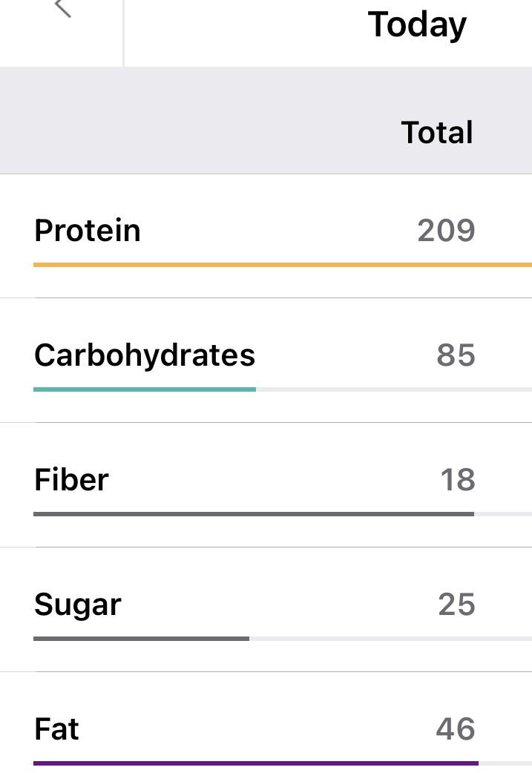Tap the back chevron arrow
Image resolution: width=532 pixels, height=773 pixels.
64,7
